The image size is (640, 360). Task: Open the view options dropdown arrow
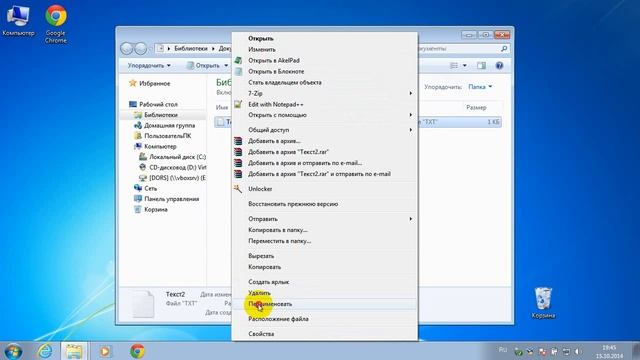[x=464, y=65]
